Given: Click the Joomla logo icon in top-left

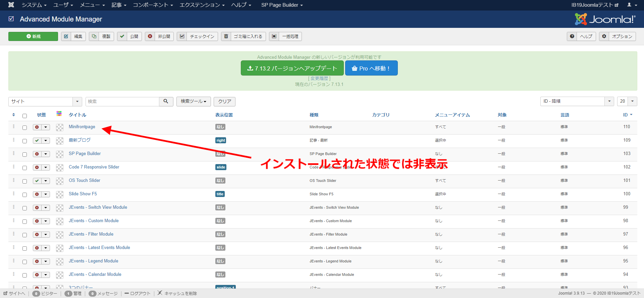Looking at the screenshot, I should tap(11, 5).
